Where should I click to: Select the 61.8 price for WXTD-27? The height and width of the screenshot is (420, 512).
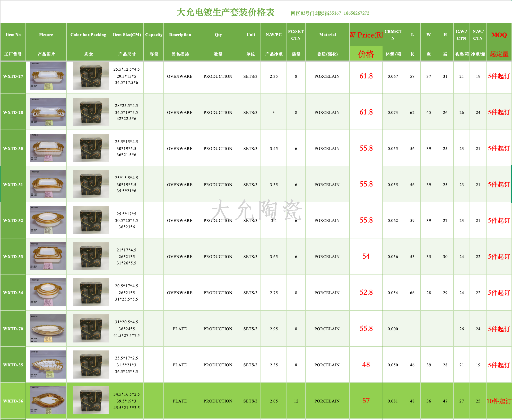pyautogui.click(x=366, y=76)
